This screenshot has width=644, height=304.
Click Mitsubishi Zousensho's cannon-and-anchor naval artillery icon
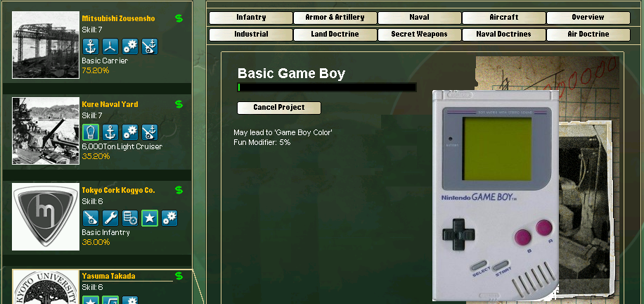(150, 46)
